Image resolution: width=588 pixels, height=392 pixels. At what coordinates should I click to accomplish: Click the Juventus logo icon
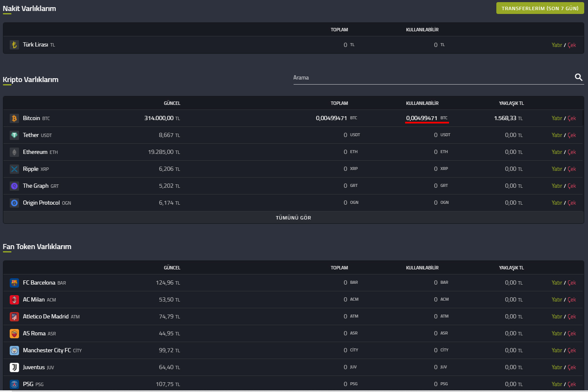tap(14, 367)
